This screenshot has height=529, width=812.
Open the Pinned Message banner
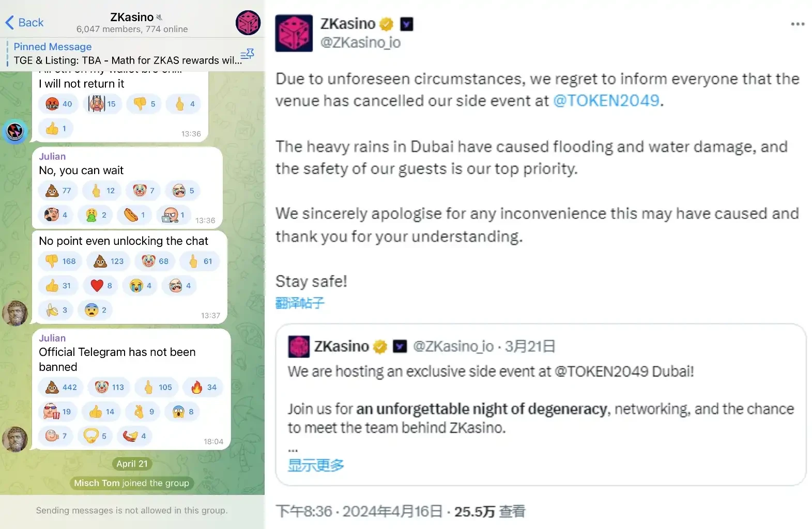pos(124,54)
